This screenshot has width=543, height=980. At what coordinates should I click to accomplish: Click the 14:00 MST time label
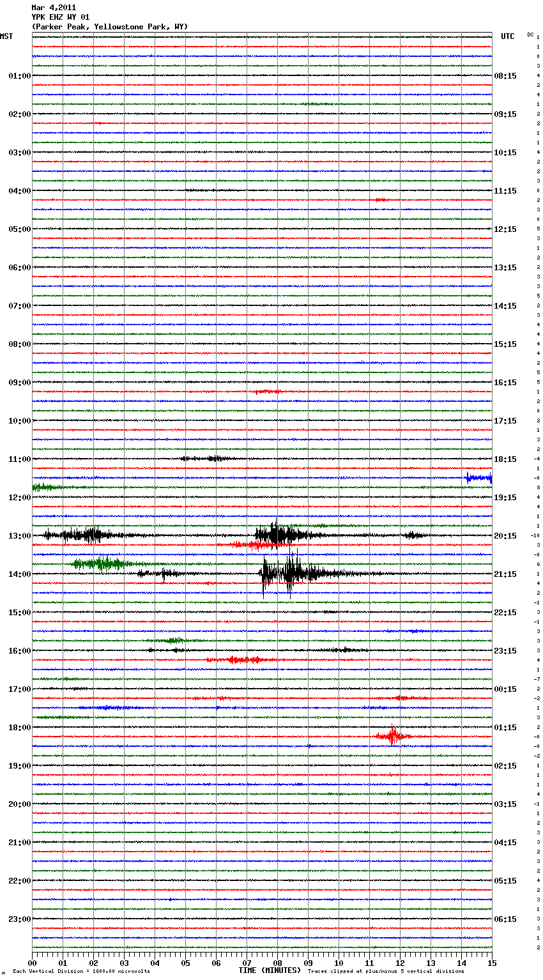pyautogui.click(x=20, y=574)
